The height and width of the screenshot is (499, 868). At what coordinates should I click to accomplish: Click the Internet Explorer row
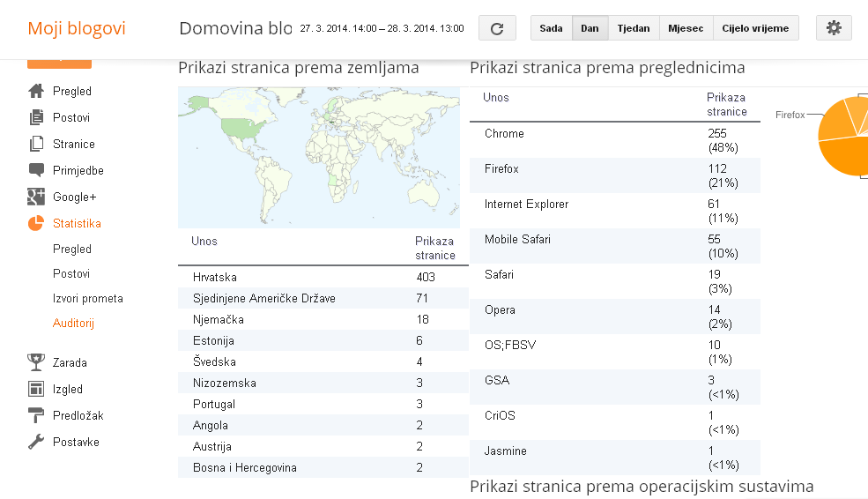pyautogui.click(x=615, y=211)
